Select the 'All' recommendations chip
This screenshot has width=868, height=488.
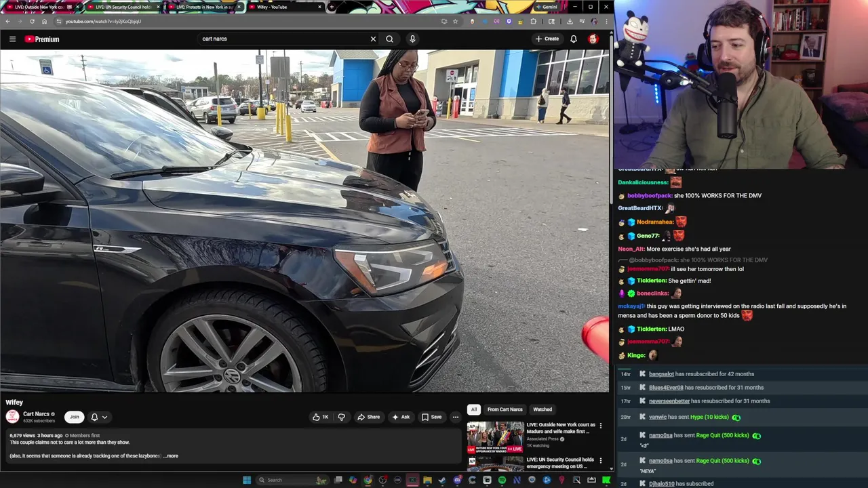point(474,409)
